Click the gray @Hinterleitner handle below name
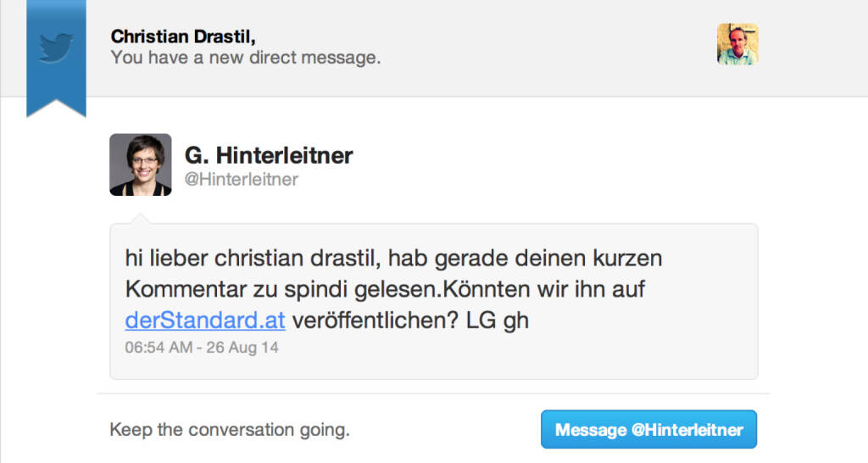This screenshot has width=868, height=463. pyautogui.click(x=242, y=180)
